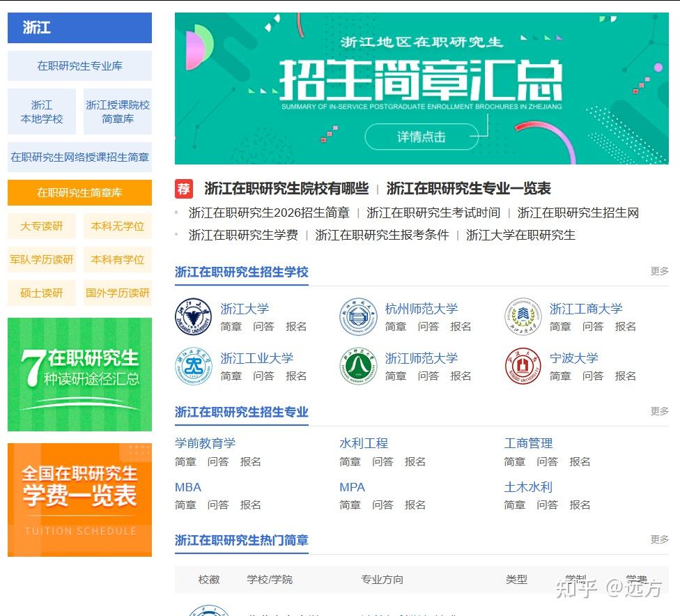Click the red 荐 badge icon
The height and width of the screenshot is (616, 680).
[x=183, y=189]
